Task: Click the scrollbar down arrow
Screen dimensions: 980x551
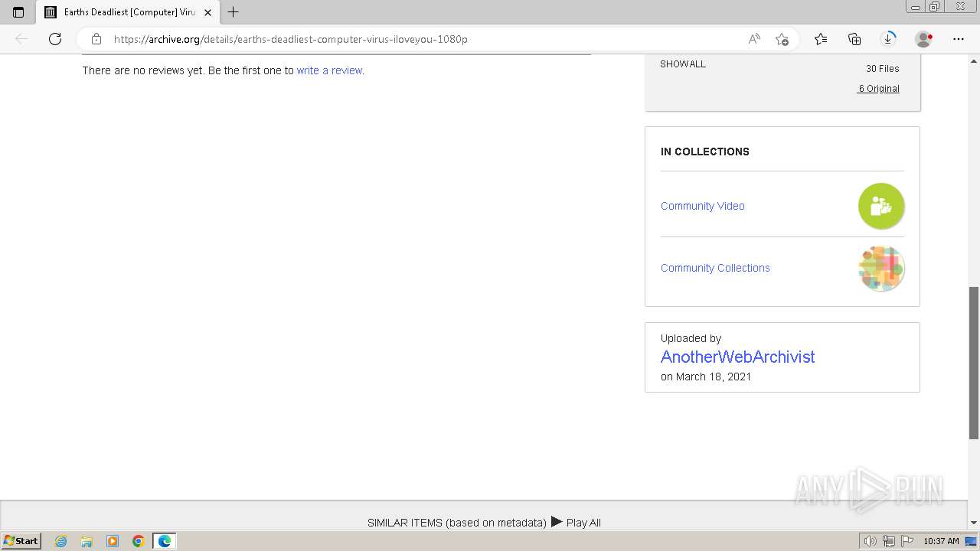Action: (x=974, y=523)
